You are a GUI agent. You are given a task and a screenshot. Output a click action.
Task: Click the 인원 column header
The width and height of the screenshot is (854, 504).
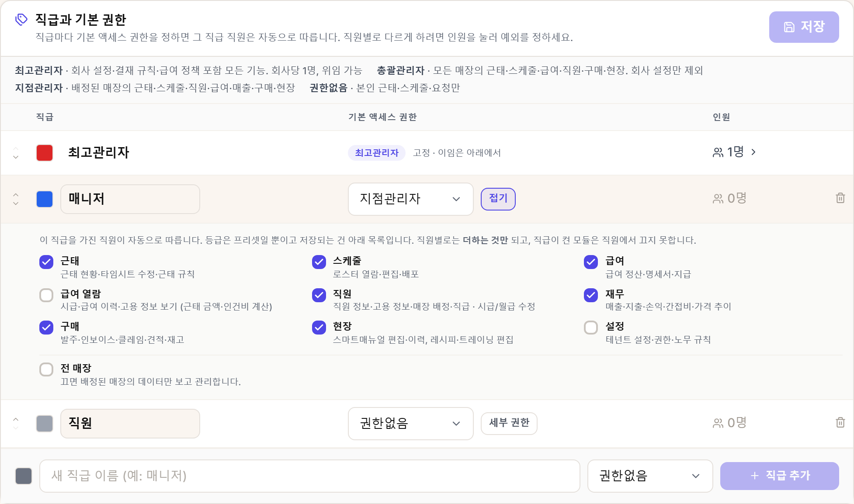click(721, 117)
